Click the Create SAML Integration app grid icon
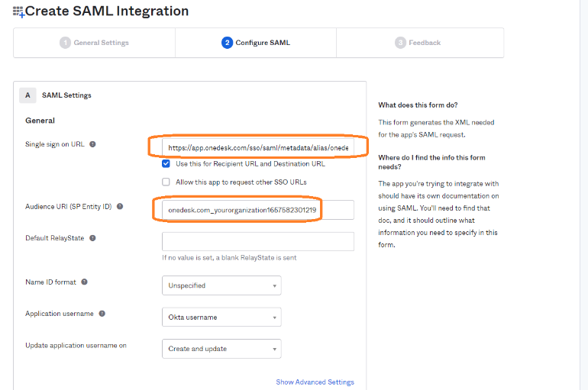The image size is (588, 390). (x=19, y=12)
